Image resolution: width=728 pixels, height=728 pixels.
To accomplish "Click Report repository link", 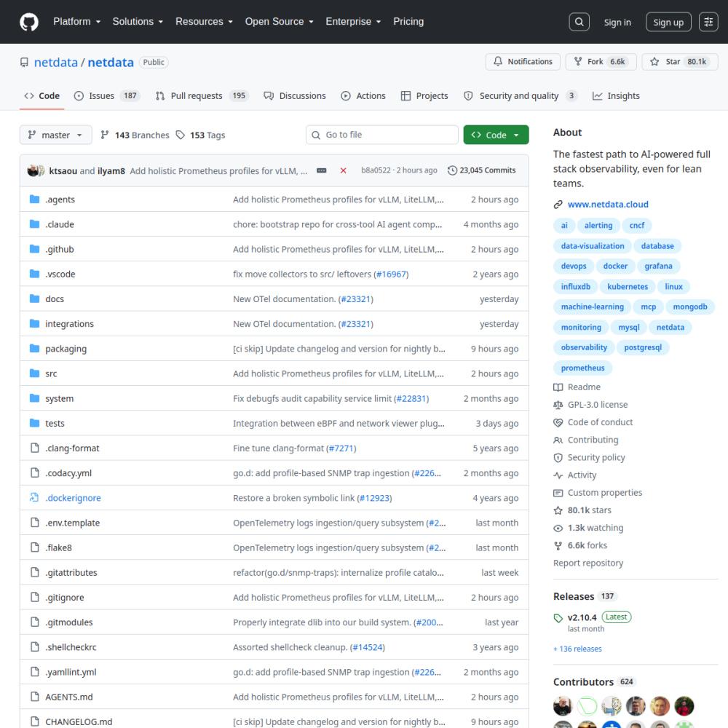I will click(587, 563).
